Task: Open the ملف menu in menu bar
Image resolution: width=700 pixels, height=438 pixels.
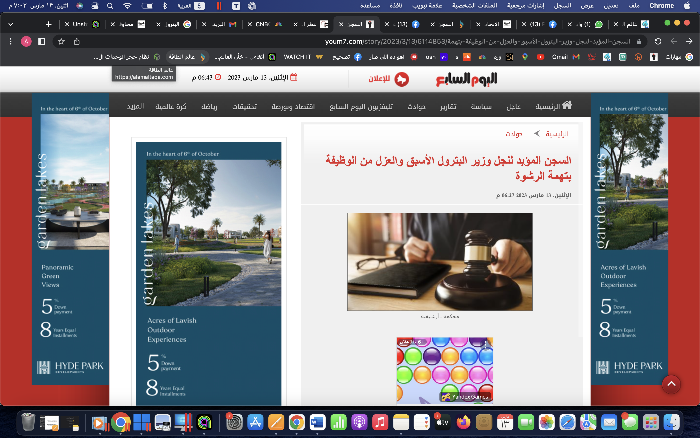Action: 634,6
